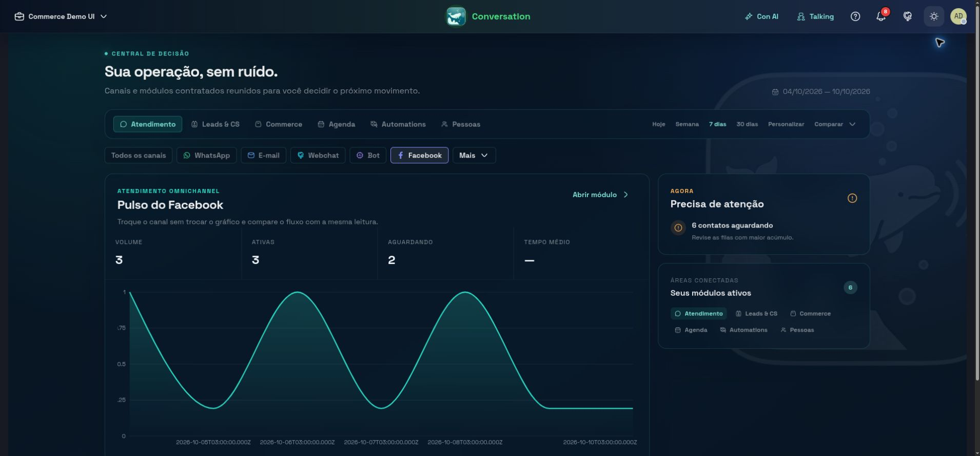The image size is (980, 456).
Task: Switch to the Commerce tab
Action: click(279, 124)
